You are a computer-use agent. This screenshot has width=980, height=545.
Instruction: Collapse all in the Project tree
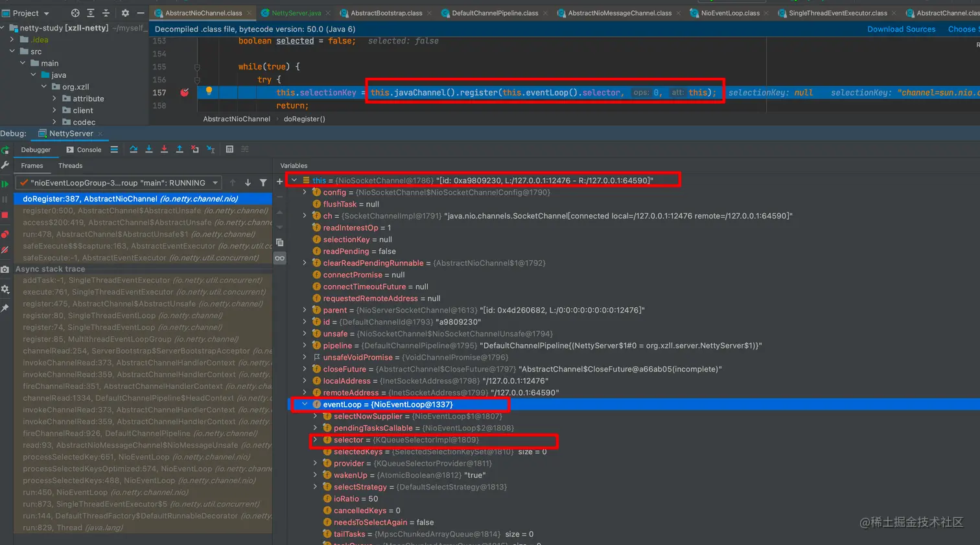point(106,13)
